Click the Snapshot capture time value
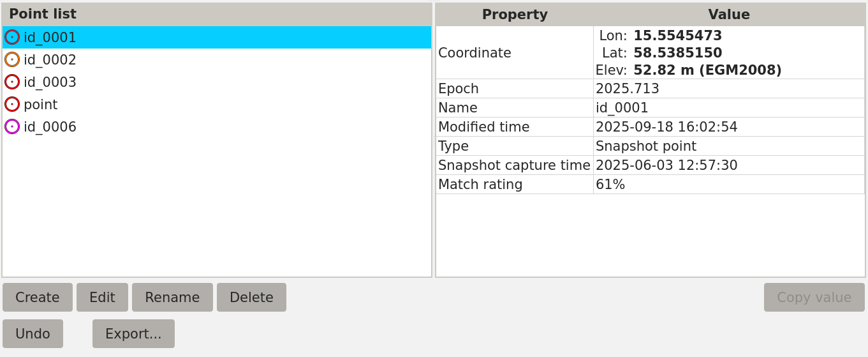The image size is (868, 357). (x=666, y=165)
